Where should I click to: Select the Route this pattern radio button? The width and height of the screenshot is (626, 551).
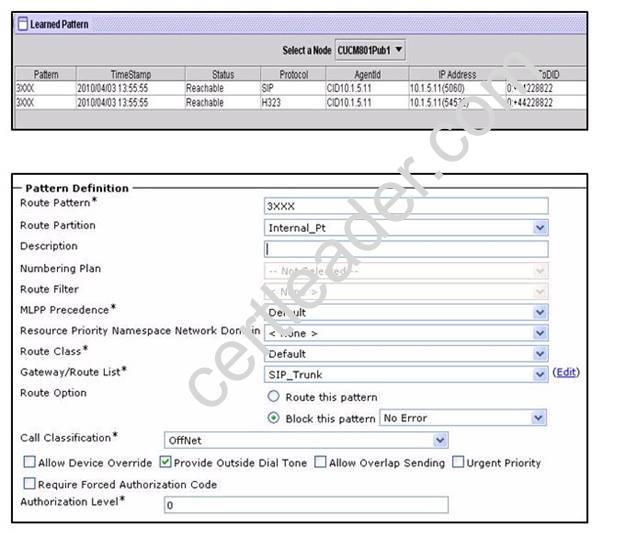(x=273, y=396)
